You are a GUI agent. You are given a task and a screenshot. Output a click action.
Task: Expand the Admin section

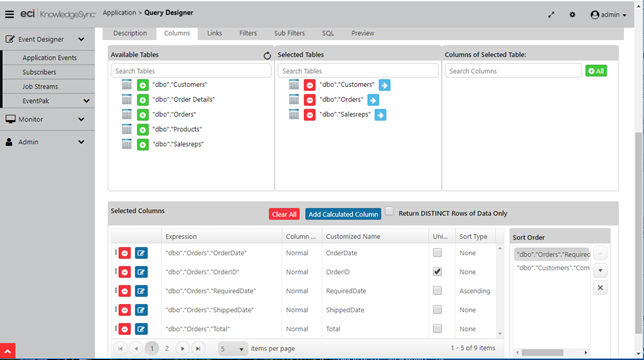tap(81, 142)
